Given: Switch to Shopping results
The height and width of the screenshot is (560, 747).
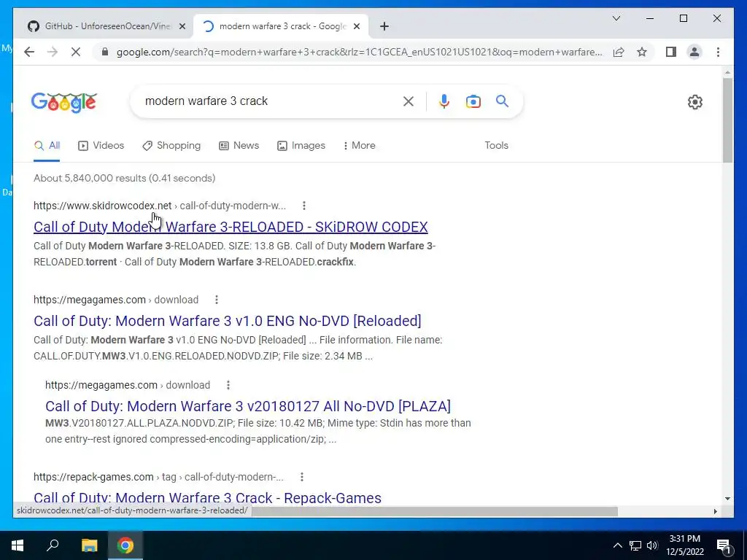Looking at the screenshot, I should pyautogui.click(x=171, y=145).
